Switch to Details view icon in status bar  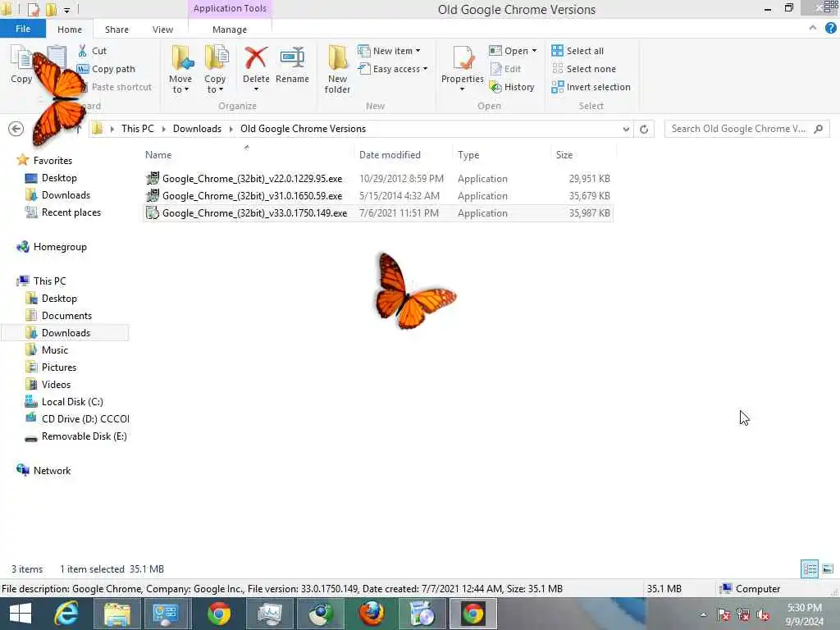810,569
